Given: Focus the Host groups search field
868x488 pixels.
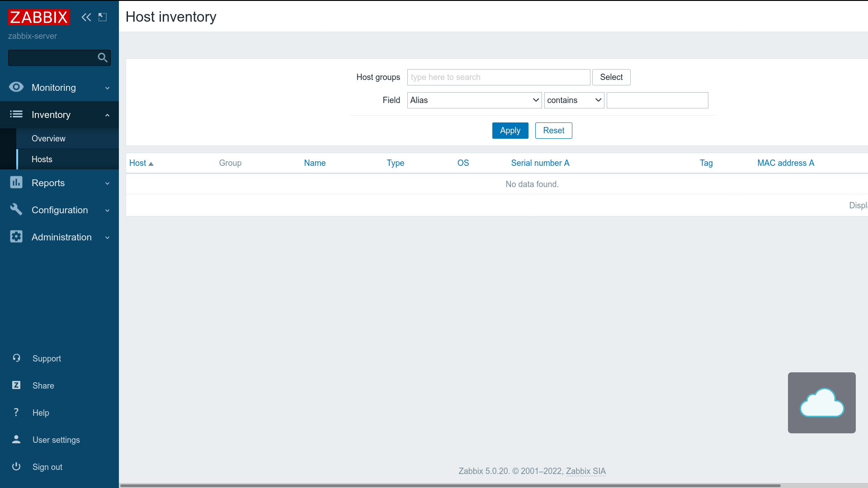Looking at the screenshot, I should click(x=498, y=77).
